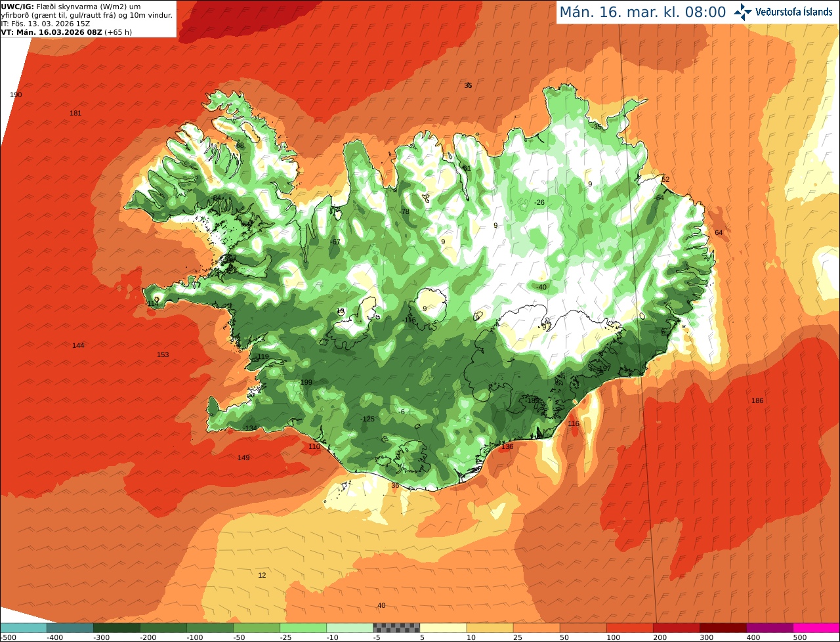Click the map value '-119'
Viewport: 840px width, 642px height.
pos(262,357)
